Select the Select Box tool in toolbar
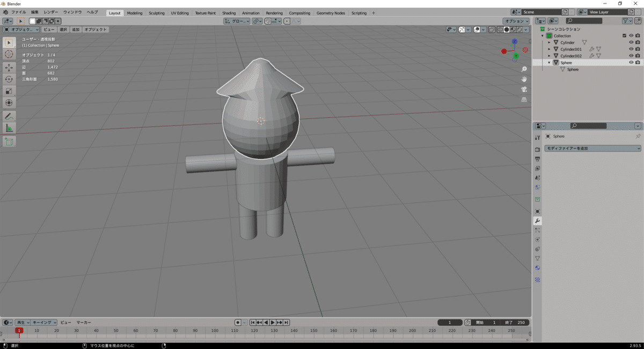644x349 pixels. [9, 42]
